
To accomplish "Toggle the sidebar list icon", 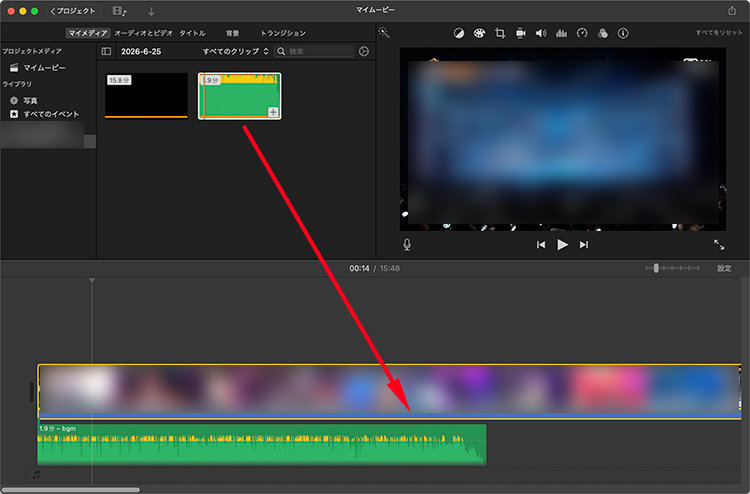I will tap(106, 51).
